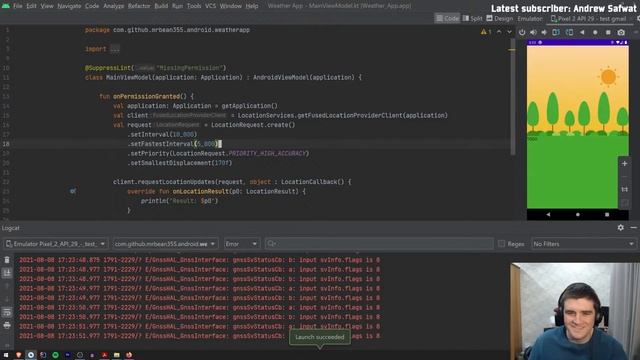640x360 pixels.
Task: Click the setSmallestDisplacement code line
Action: pos(180,163)
